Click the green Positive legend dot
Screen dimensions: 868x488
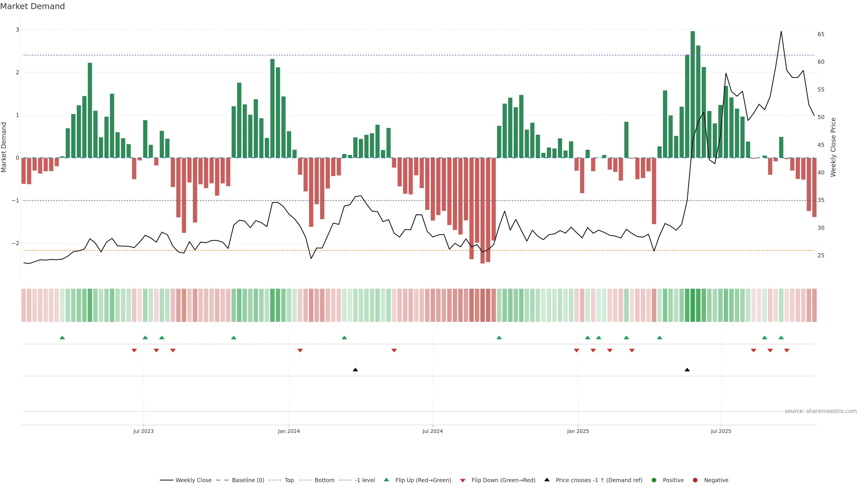(x=654, y=480)
